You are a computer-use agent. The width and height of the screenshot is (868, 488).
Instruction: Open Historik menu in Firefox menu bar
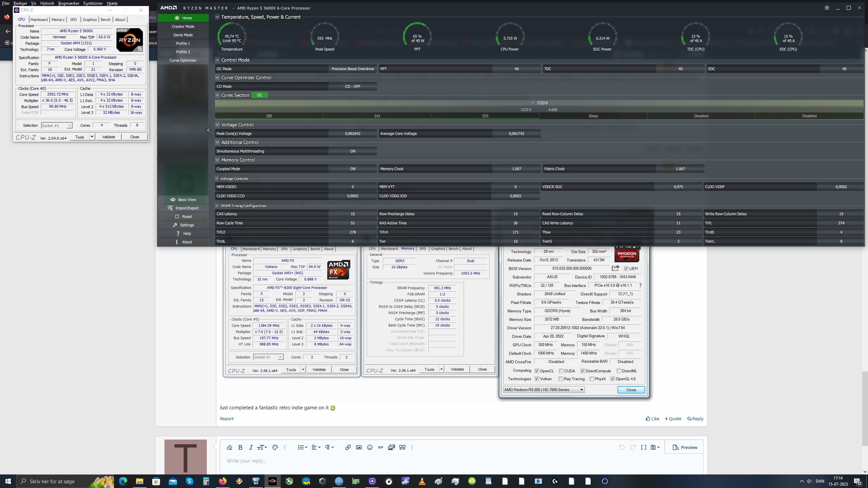(47, 3)
